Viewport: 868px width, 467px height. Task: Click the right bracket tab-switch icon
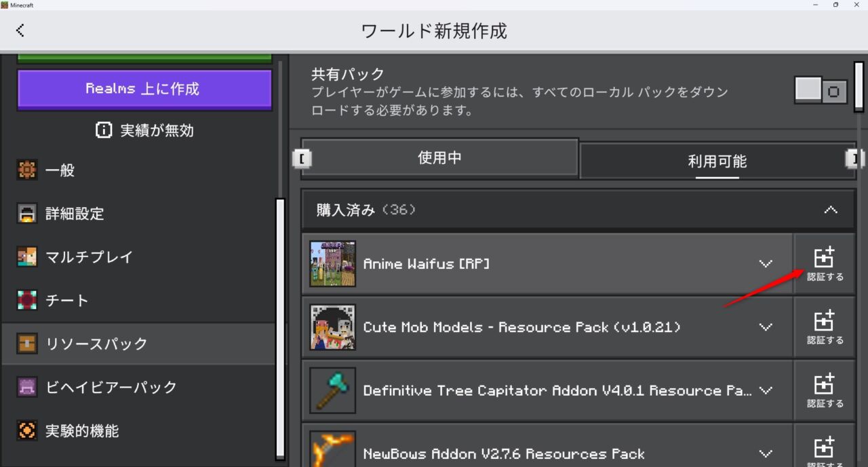pos(854,158)
